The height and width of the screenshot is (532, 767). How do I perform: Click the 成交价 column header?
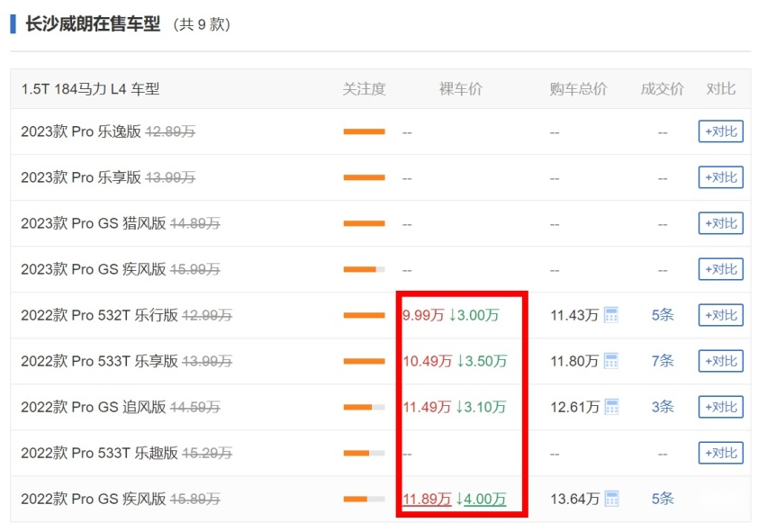[663, 89]
